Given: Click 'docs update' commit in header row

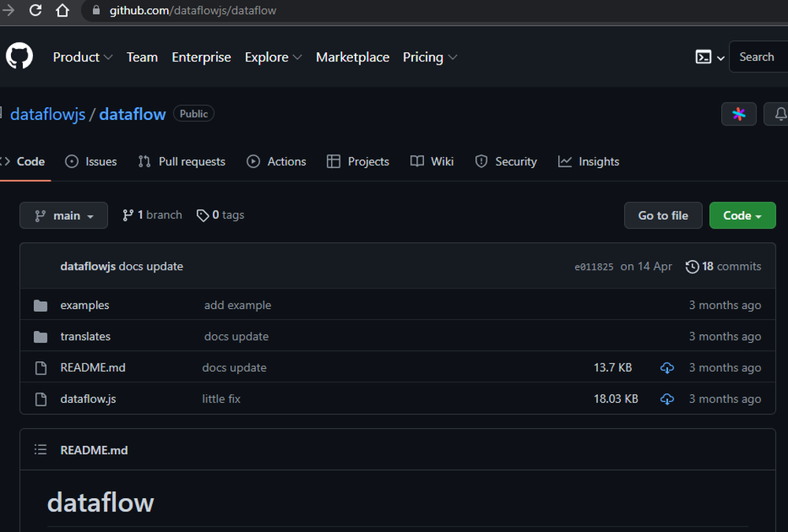Looking at the screenshot, I should coord(151,266).
